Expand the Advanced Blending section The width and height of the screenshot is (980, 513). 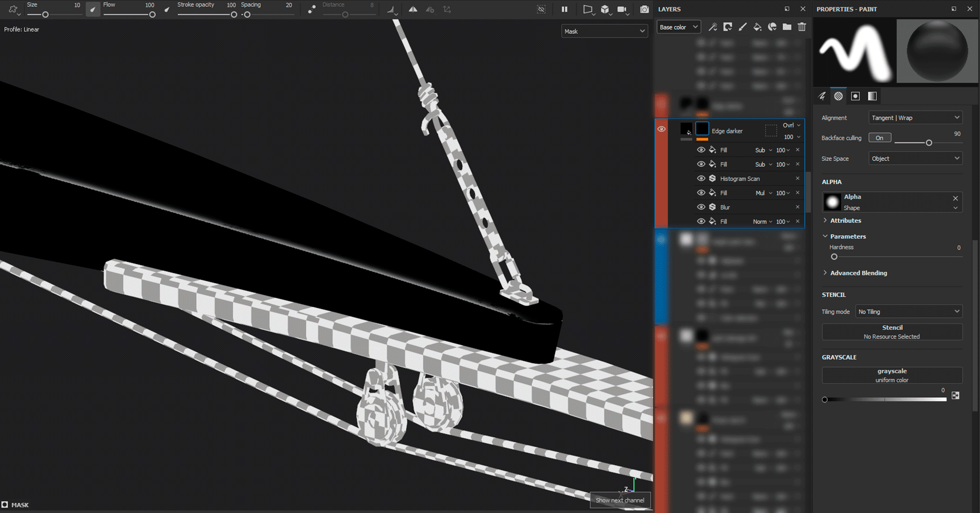tap(858, 273)
